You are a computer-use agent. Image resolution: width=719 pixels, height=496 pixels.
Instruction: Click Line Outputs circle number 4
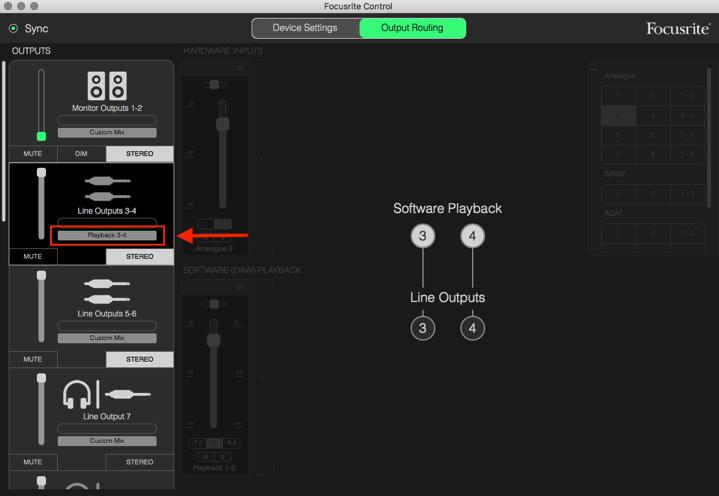tap(472, 328)
